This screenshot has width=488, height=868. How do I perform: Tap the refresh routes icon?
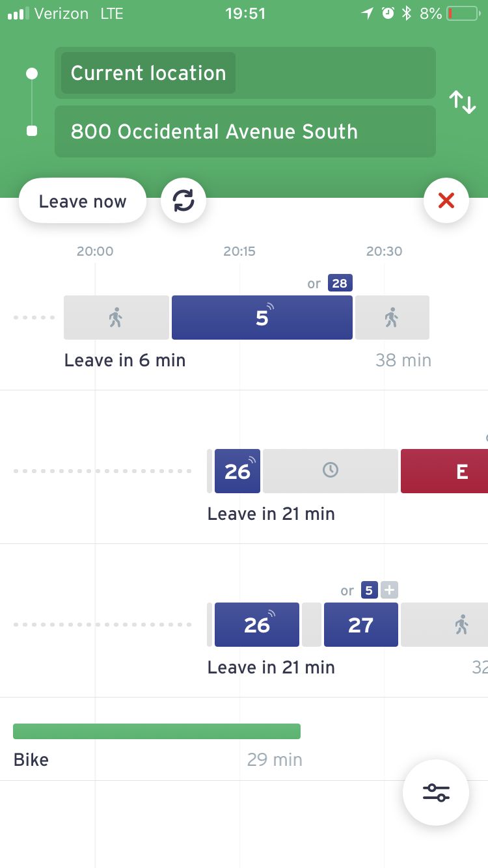point(183,201)
